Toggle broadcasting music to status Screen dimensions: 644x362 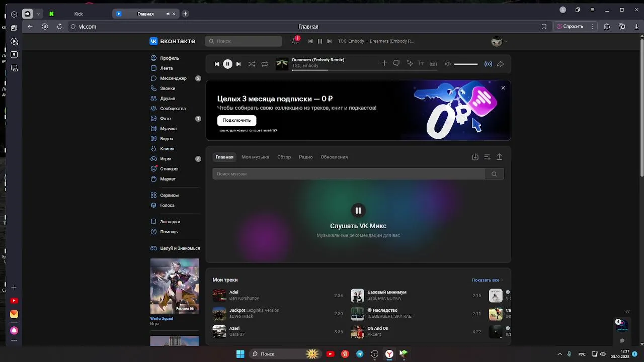pyautogui.click(x=488, y=64)
